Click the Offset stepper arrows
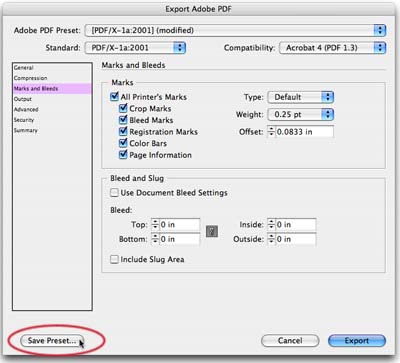The height and width of the screenshot is (363, 400). point(271,132)
